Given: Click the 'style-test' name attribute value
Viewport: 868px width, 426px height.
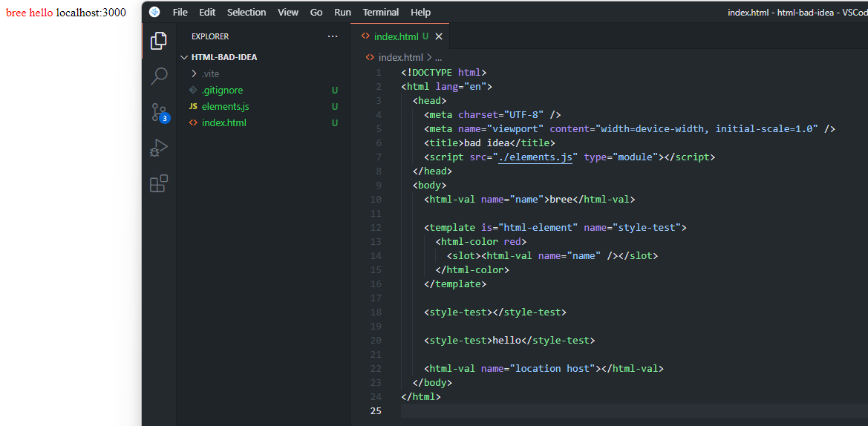Looking at the screenshot, I should tap(645, 227).
